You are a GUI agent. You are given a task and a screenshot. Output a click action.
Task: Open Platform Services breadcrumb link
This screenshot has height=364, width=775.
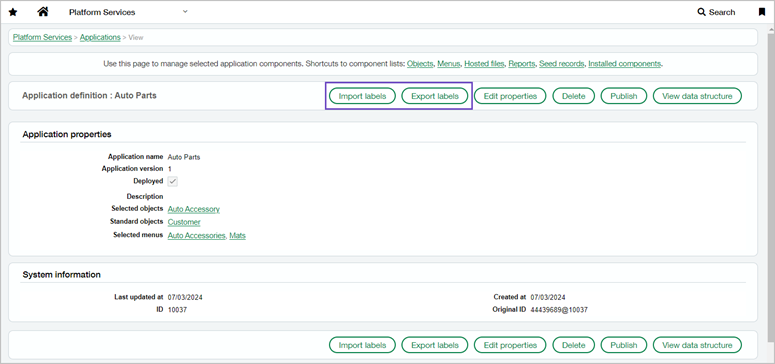[x=43, y=37]
